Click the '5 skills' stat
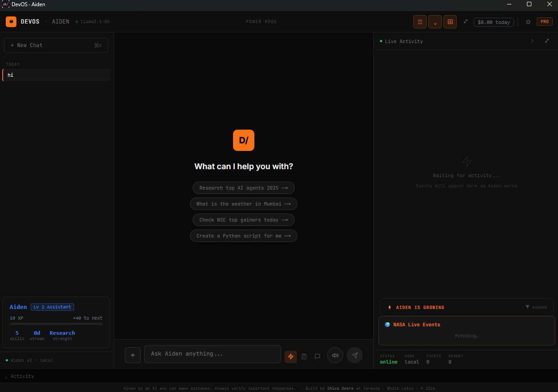 pos(17,336)
